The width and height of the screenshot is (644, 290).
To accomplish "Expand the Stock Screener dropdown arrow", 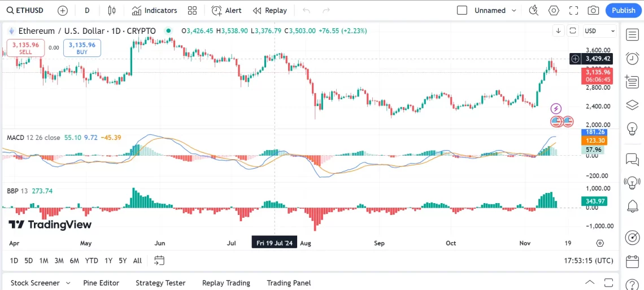I will click(x=68, y=283).
